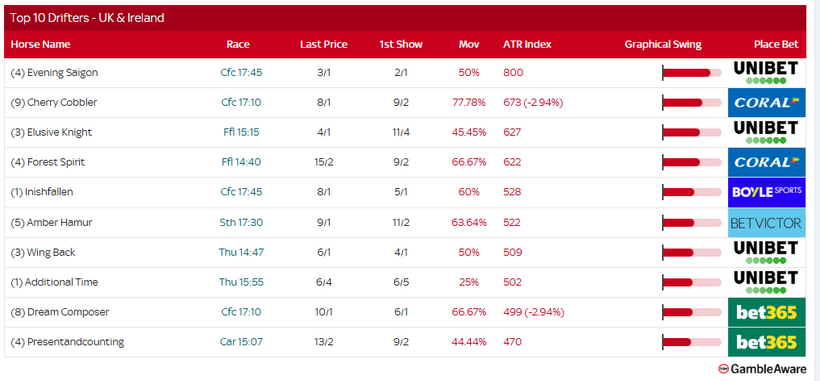This screenshot has height=381, width=820.
Task: Click the Last Price column header
Action: 324,44
